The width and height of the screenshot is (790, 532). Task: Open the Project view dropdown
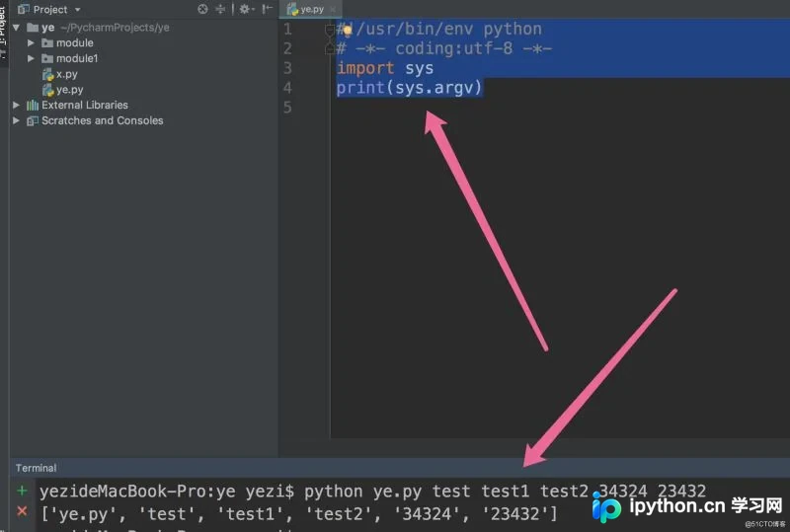coord(78,10)
